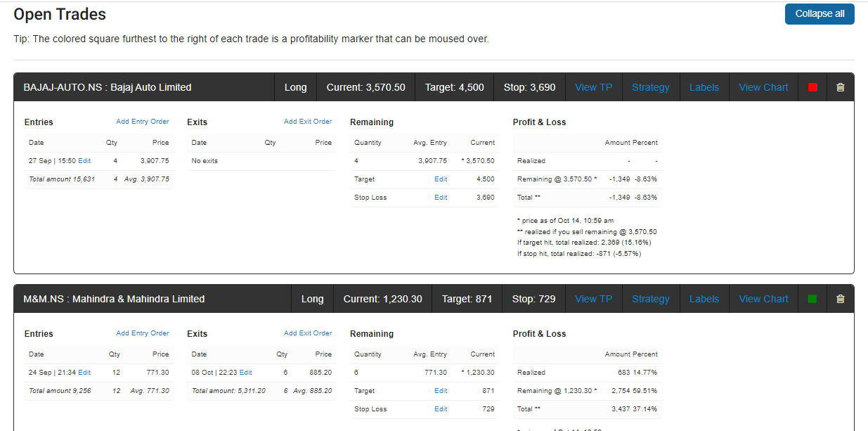The image size is (868, 431).
Task: Click 'price as of Oct 14, 10:59 am' note
Action: 565,221
